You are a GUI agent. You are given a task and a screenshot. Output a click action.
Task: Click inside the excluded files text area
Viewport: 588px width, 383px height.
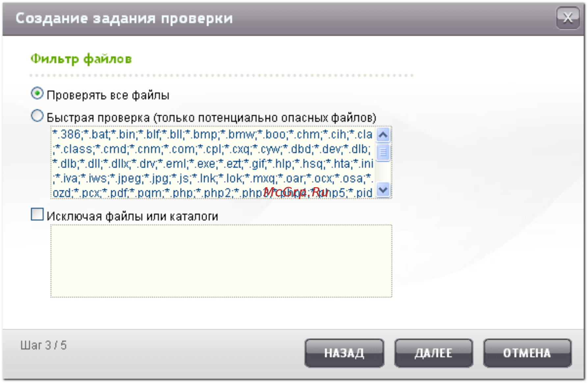coord(221,261)
